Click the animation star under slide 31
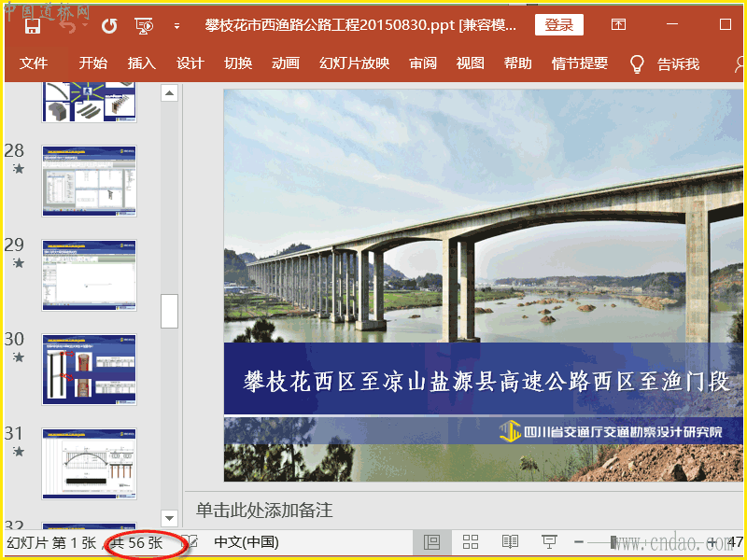747x560 pixels. tap(19, 452)
